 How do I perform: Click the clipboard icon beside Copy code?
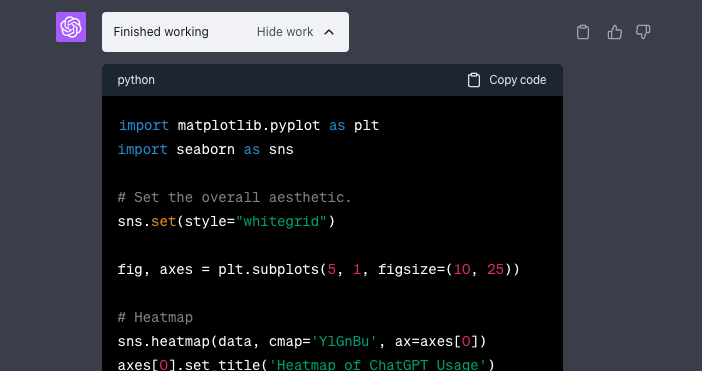[474, 80]
